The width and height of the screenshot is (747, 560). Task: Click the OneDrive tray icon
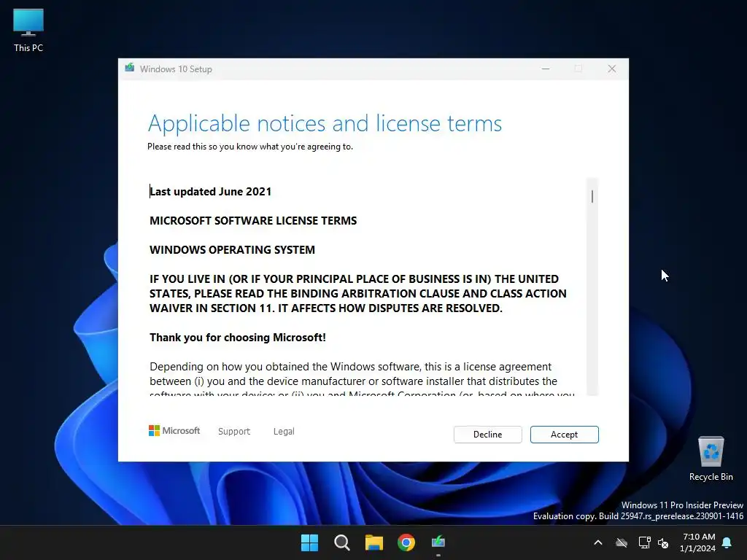[622, 542]
